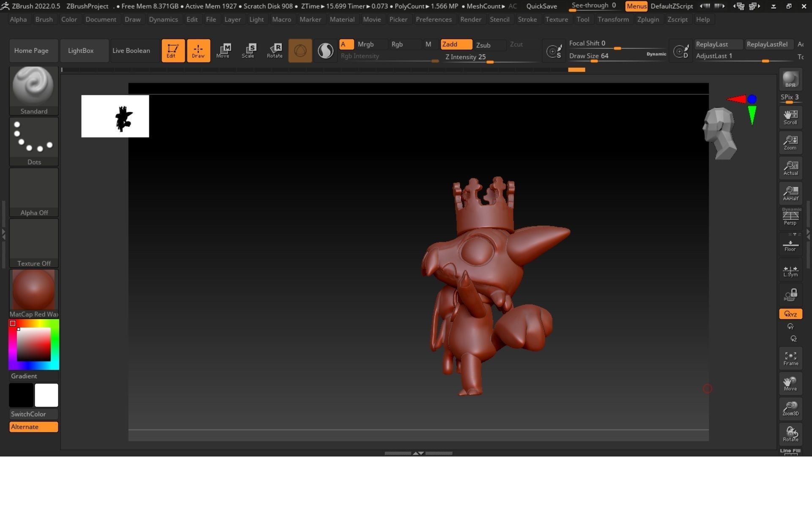Expand the left tray divider arrow
Image resolution: width=812 pixels, height=514 pixels.
coord(4,234)
